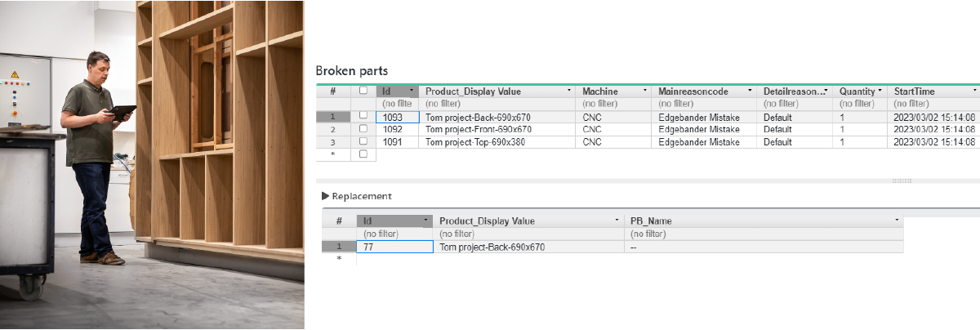
Task: Click row number 3 header in Broken parts
Action: (332, 141)
